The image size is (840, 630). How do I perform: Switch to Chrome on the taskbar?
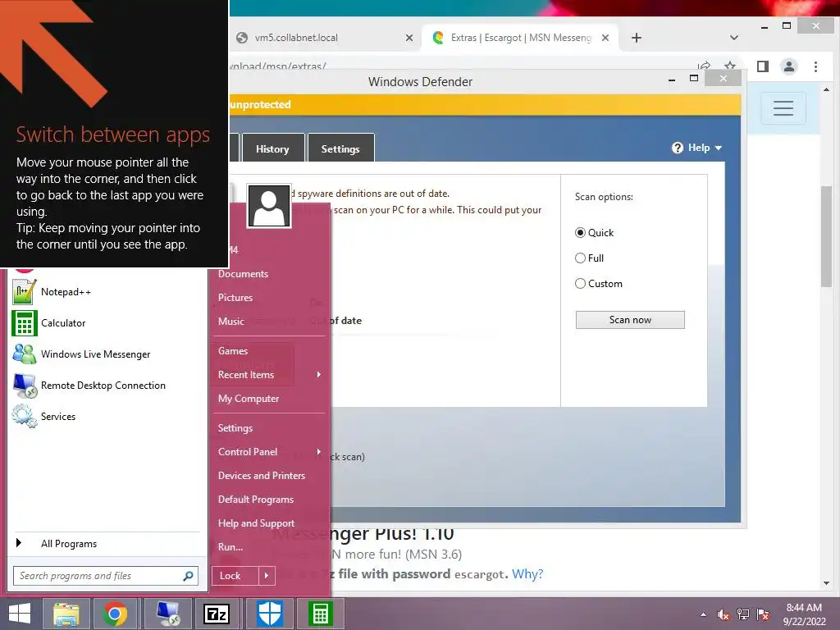pyautogui.click(x=115, y=614)
